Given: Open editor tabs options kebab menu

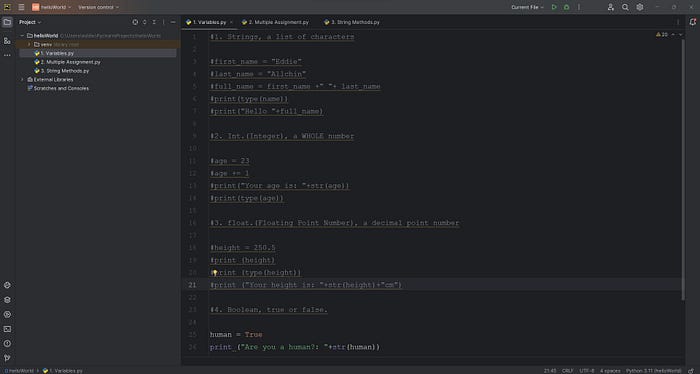Looking at the screenshot, I should 678,22.
